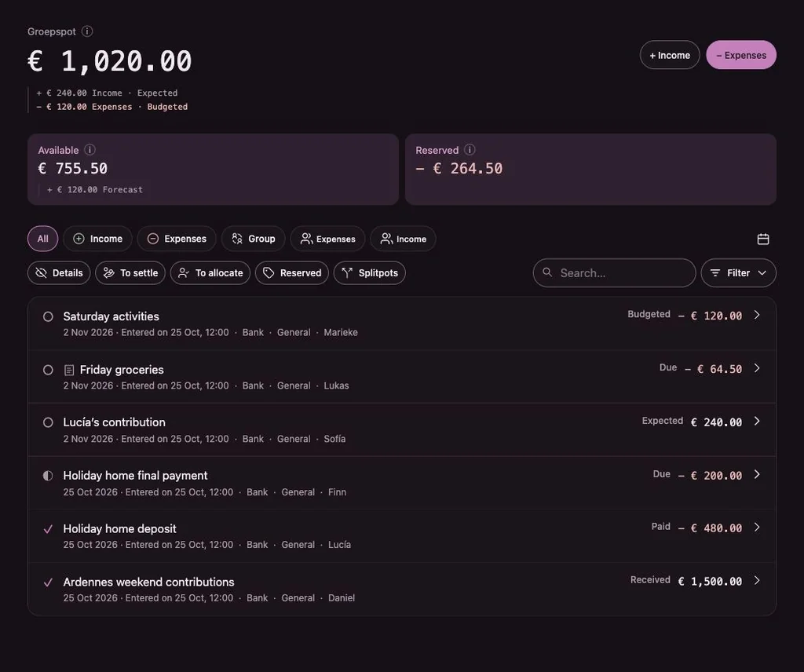This screenshot has width=804, height=672.
Task: Click the search magnifier icon
Action: [x=547, y=272]
